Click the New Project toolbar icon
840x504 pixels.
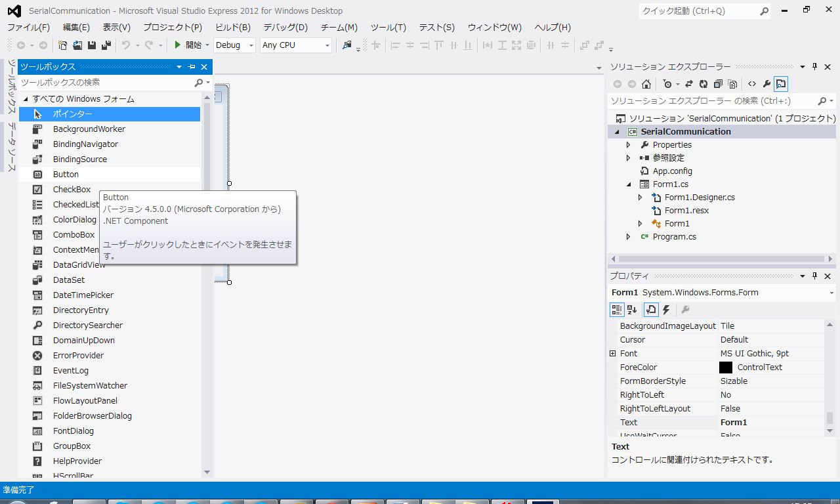(63, 45)
